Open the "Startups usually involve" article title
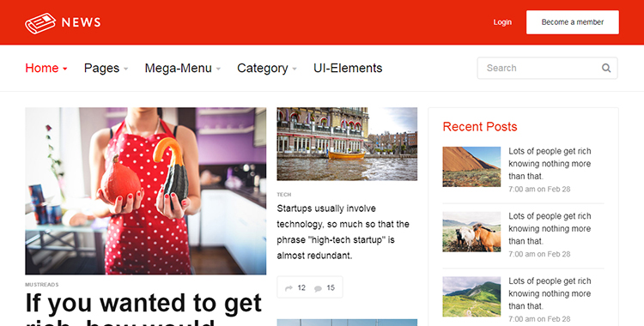644x326 pixels. pos(343,232)
